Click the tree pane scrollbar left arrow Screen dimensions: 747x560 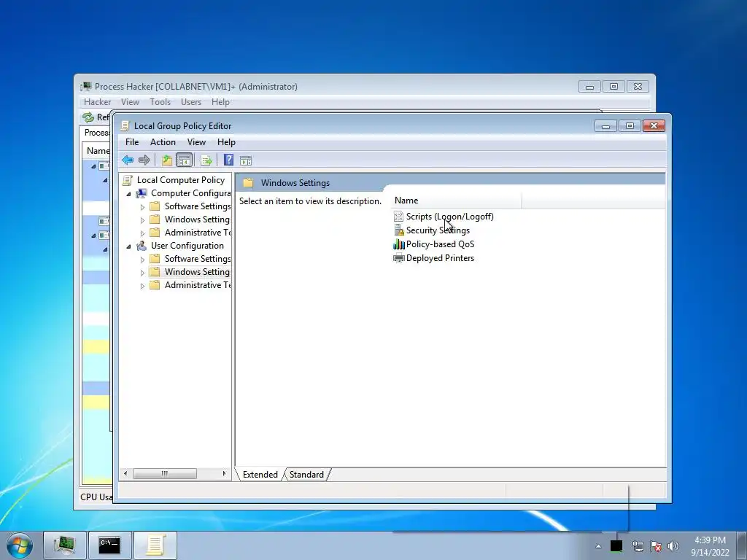pos(125,473)
